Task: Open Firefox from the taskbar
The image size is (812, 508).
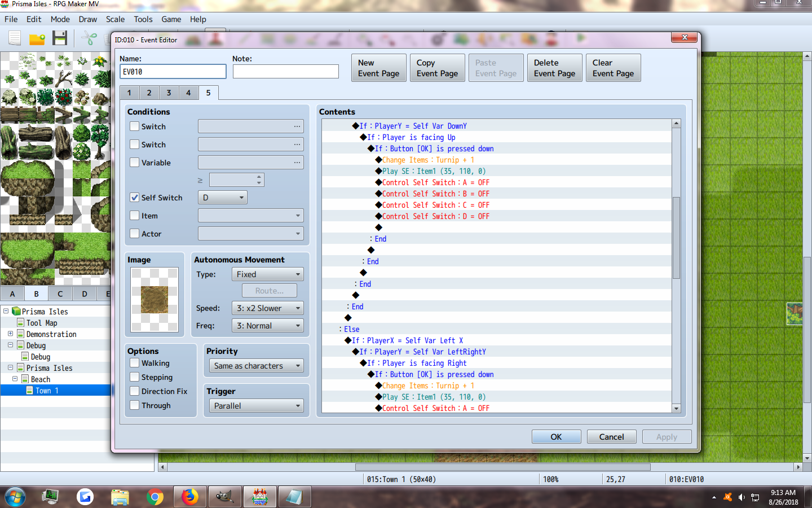Action: 190,497
